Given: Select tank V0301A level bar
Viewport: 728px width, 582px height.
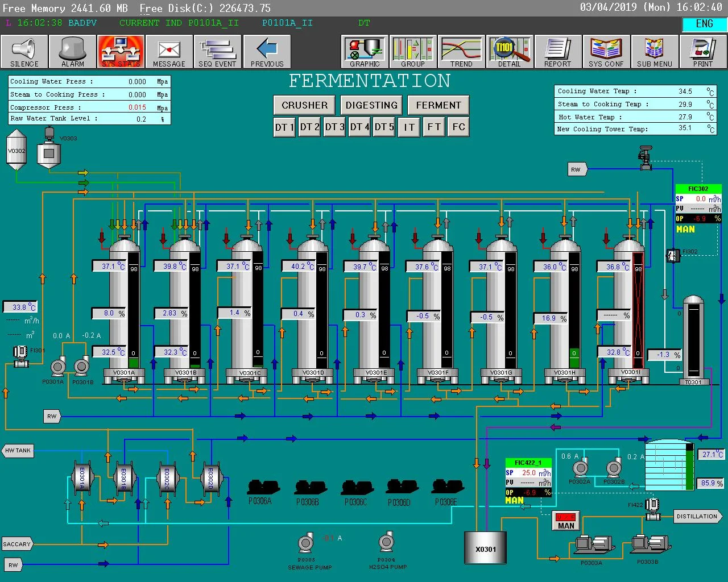Looking at the screenshot, I should (x=134, y=311).
